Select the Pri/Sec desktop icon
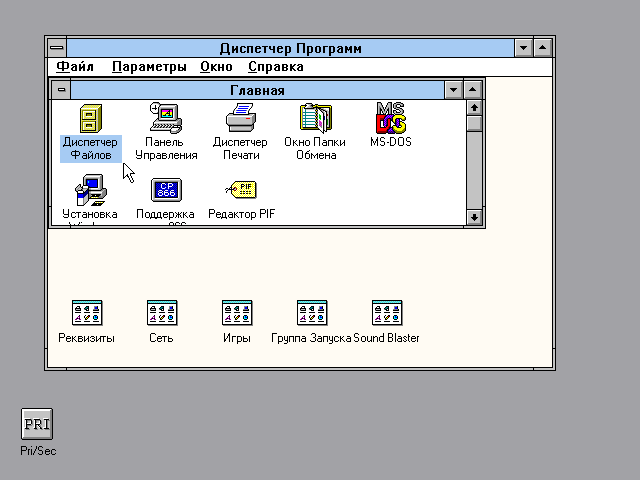Image resolution: width=640 pixels, height=480 pixels. pyautogui.click(x=37, y=424)
